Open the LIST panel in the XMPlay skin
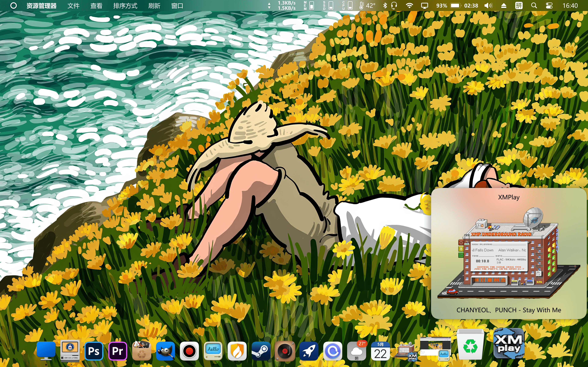Viewport: 588px width, 367px height. point(530,281)
